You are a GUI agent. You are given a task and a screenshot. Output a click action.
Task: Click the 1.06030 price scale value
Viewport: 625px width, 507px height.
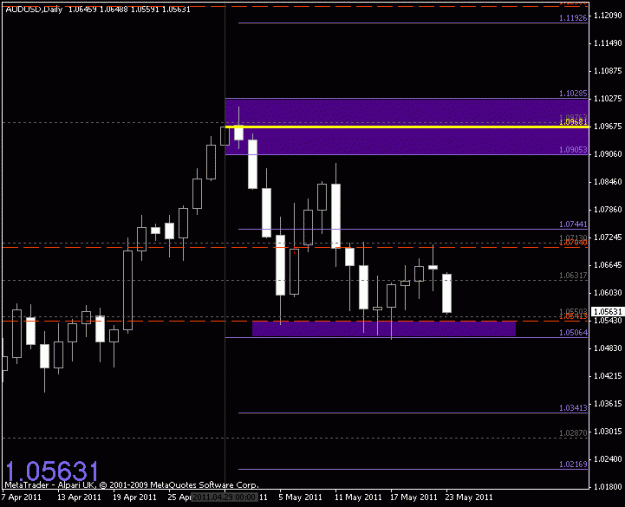[608, 293]
